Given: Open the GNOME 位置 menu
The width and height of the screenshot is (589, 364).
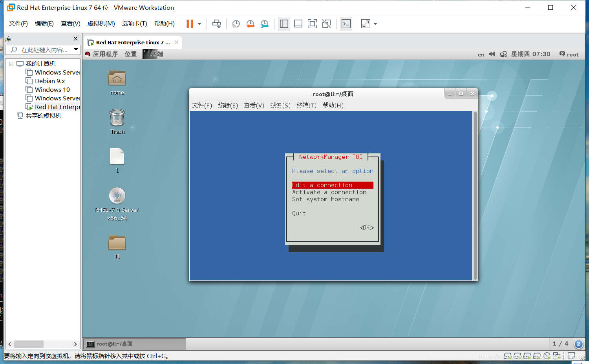Looking at the screenshot, I should tap(130, 54).
